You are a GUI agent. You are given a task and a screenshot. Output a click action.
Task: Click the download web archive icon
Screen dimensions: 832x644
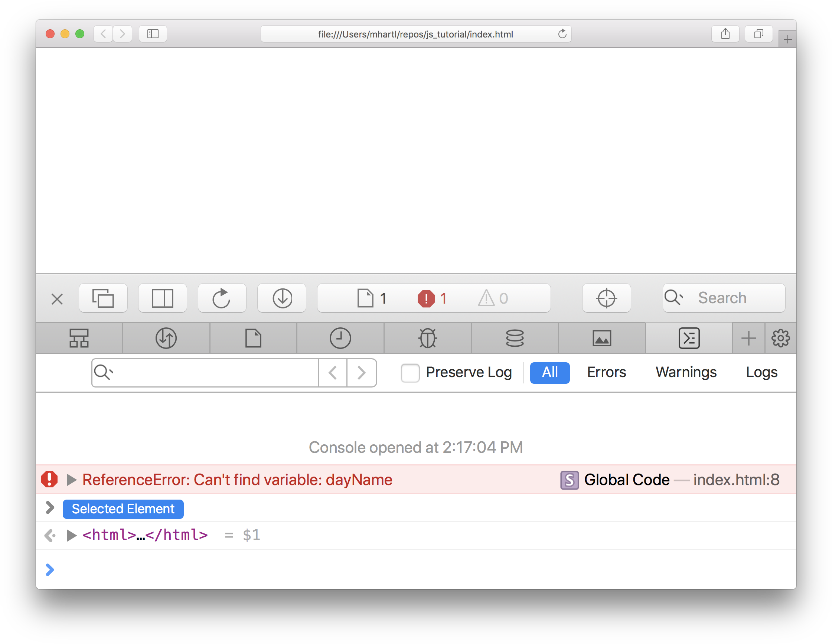pos(282,298)
